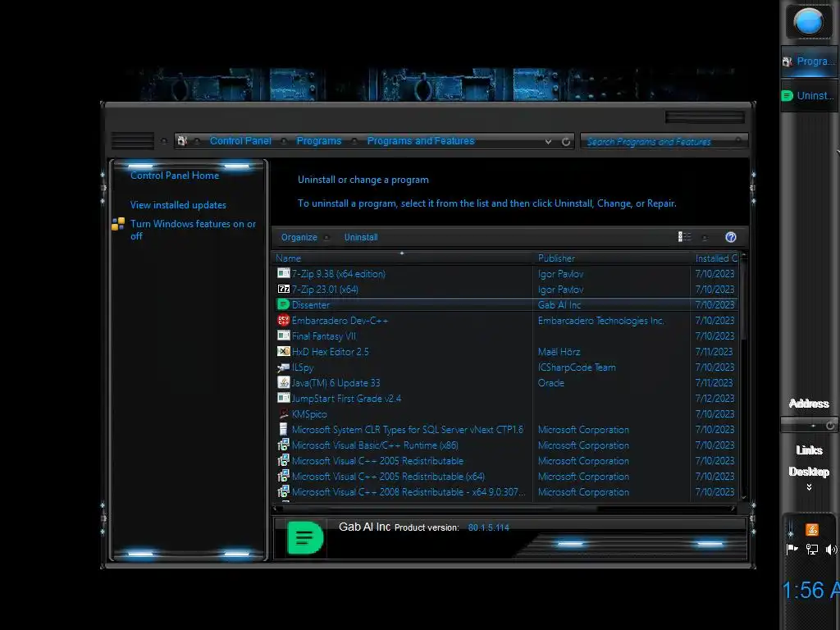Click the KMSpico program icon
The image size is (840, 630).
click(283, 413)
